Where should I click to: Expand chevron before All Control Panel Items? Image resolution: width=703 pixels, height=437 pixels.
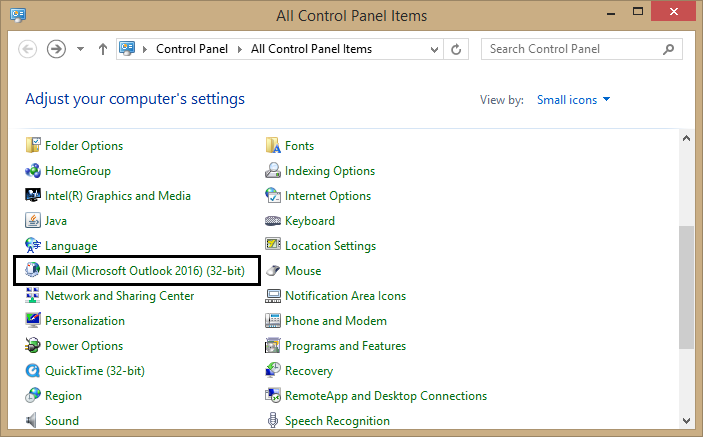pyautogui.click(x=240, y=49)
